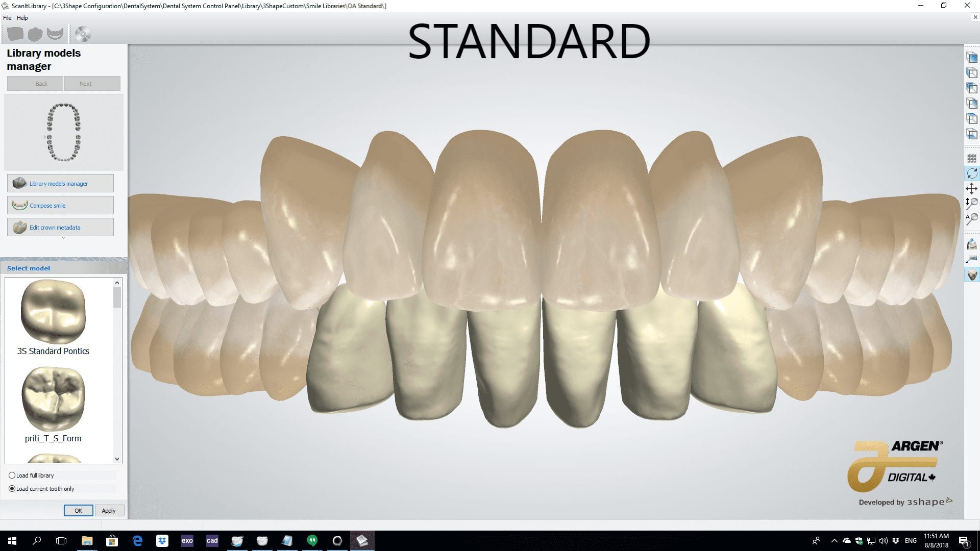The image size is (980, 551).
Task: Click the disc icon in top toolbar
Action: click(83, 34)
